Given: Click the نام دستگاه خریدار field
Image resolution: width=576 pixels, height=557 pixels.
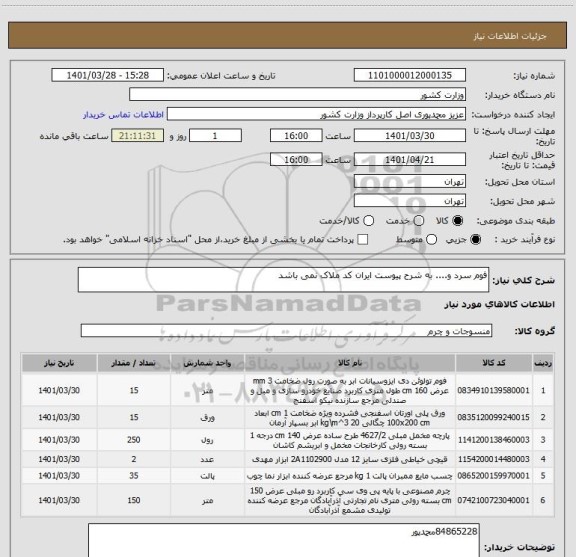Looking at the screenshot, I should pyautogui.click(x=297, y=95).
